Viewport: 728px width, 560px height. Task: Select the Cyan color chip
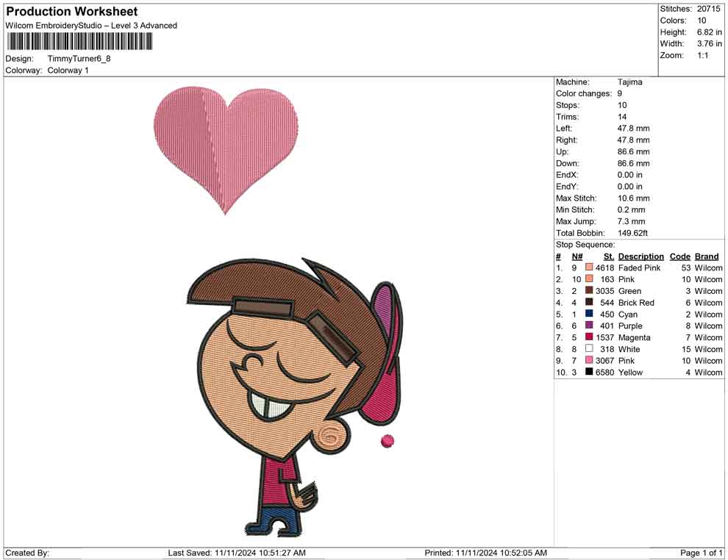point(588,315)
